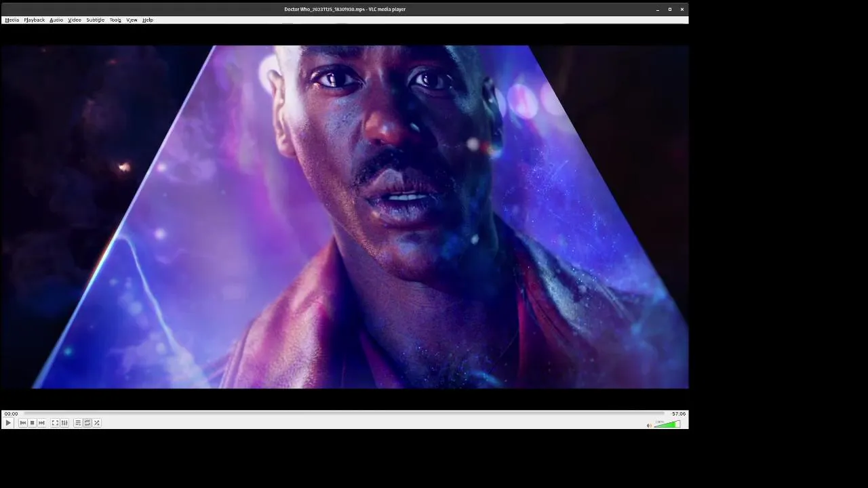Screen dimensions: 868x488
Task: Minimize the VLC media player window
Action: point(657,9)
